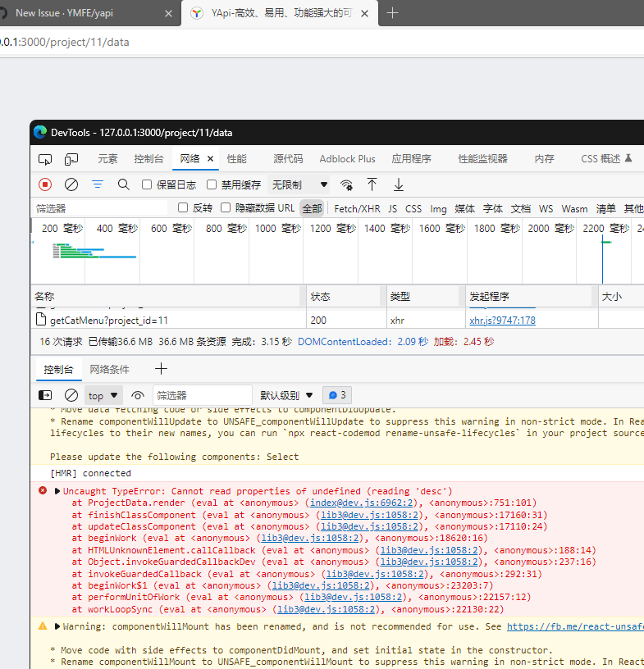Viewport: 644px width, 669px height.
Task: Focus the network 筛选器 input field
Action: tap(101, 208)
